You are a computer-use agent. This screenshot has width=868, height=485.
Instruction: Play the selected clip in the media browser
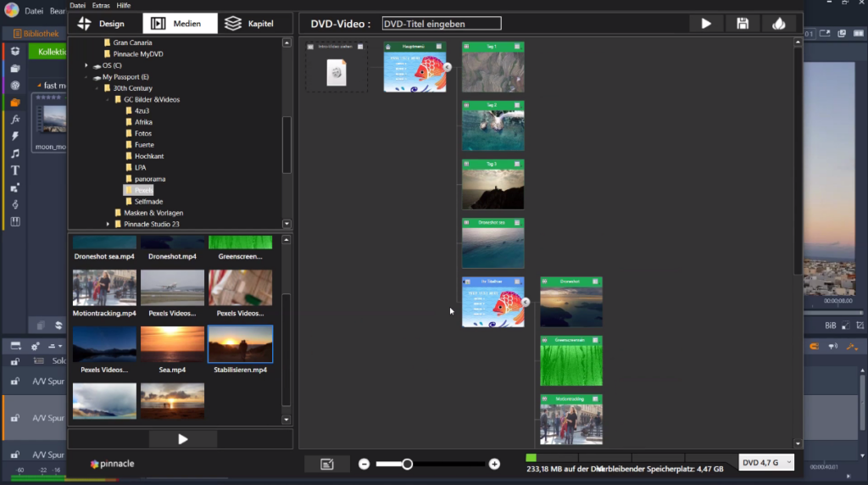coord(183,439)
